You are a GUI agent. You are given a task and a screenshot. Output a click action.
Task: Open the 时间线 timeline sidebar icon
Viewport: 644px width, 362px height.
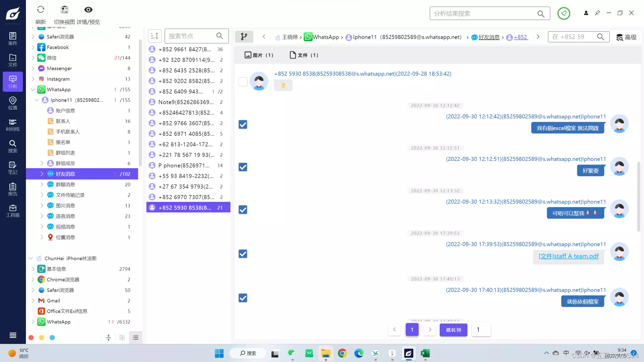tap(13, 125)
